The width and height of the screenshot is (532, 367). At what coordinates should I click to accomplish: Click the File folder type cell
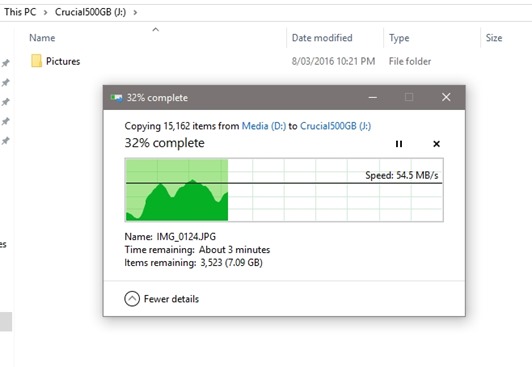tap(410, 61)
